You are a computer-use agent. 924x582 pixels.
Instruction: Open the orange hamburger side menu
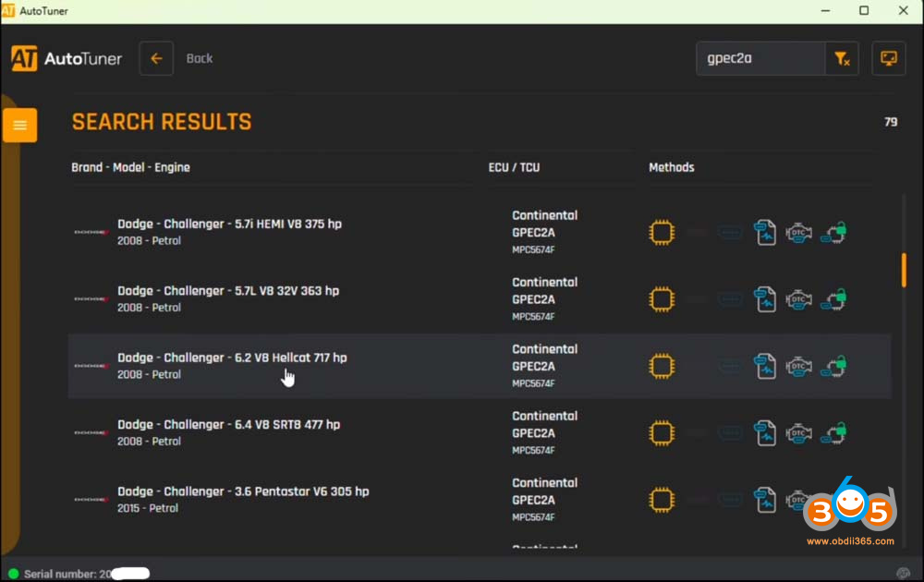[19, 125]
